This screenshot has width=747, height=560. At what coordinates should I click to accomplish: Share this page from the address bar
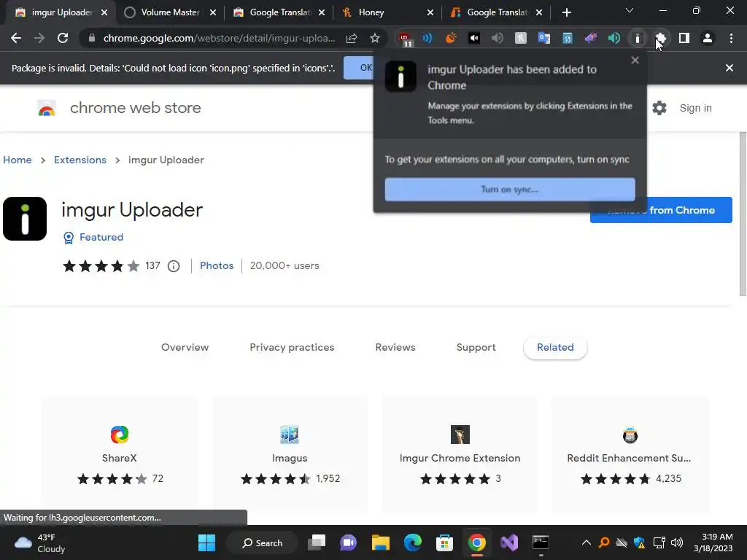point(352,38)
